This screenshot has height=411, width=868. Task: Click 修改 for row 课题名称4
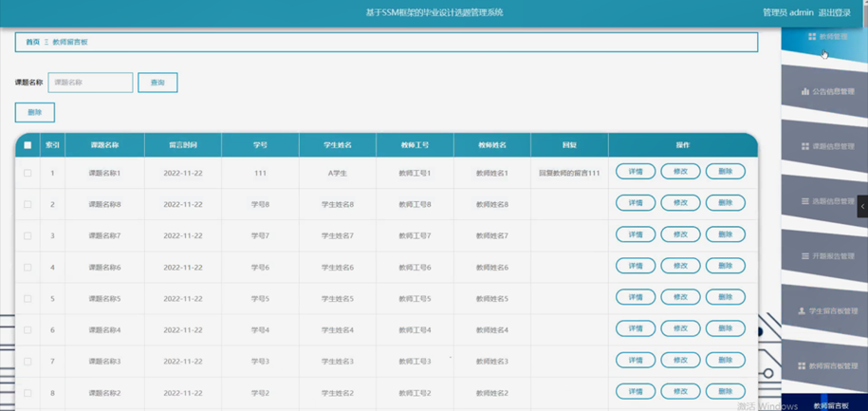[x=680, y=328]
